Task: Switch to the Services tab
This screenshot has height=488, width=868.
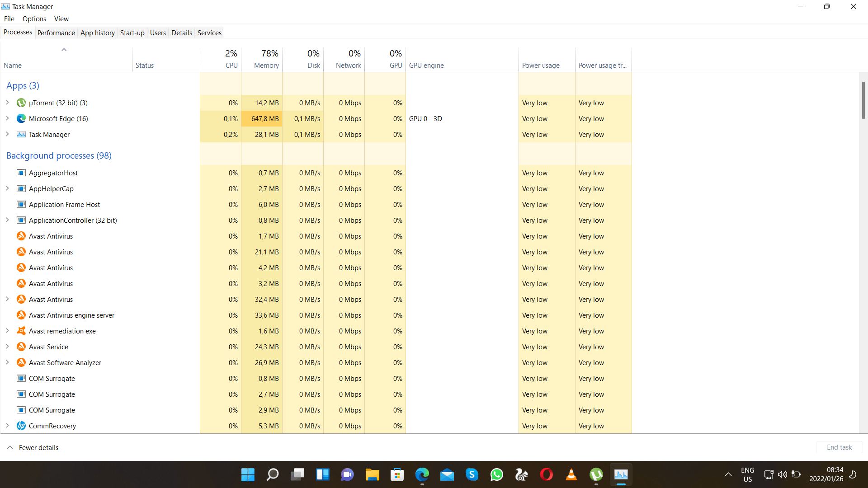Action: [x=209, y=33]
